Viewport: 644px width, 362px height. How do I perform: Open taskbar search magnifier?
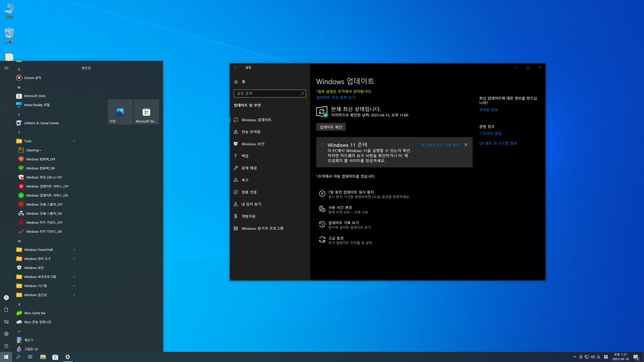18,357
